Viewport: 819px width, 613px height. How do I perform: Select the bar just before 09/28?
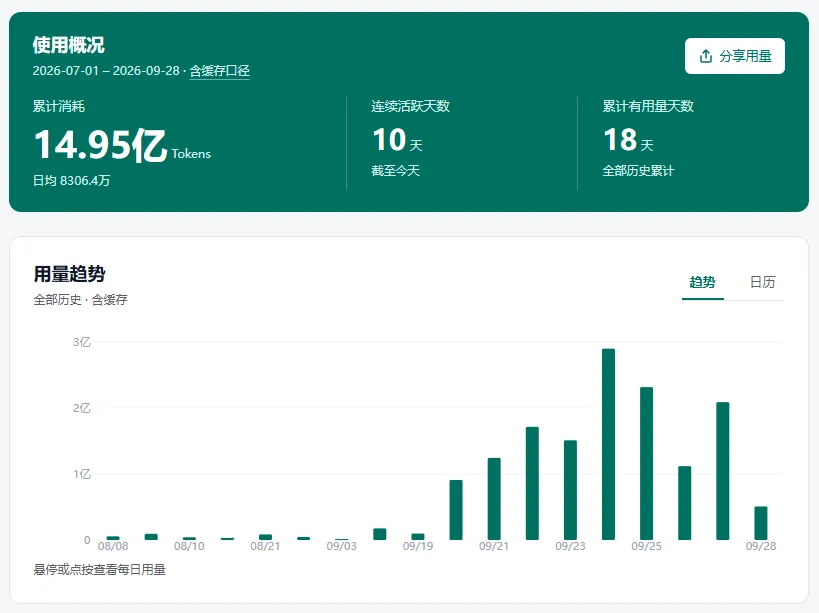722,470
